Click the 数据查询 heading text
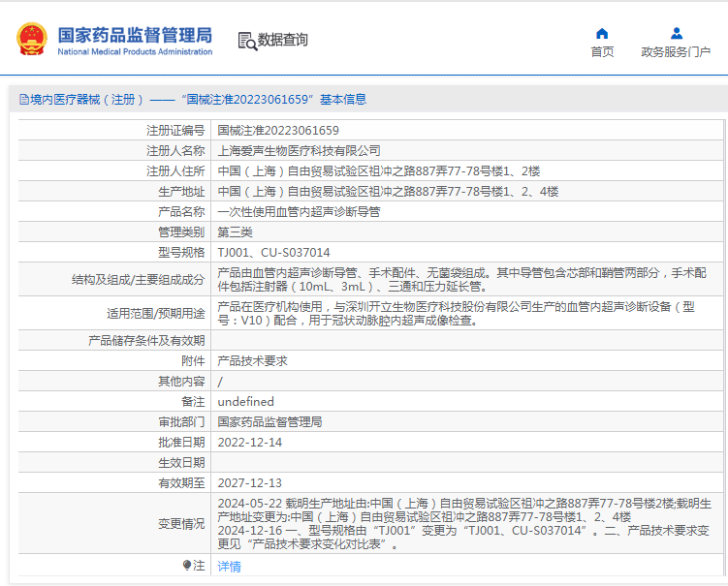728x586 pixels. (283, 40)
